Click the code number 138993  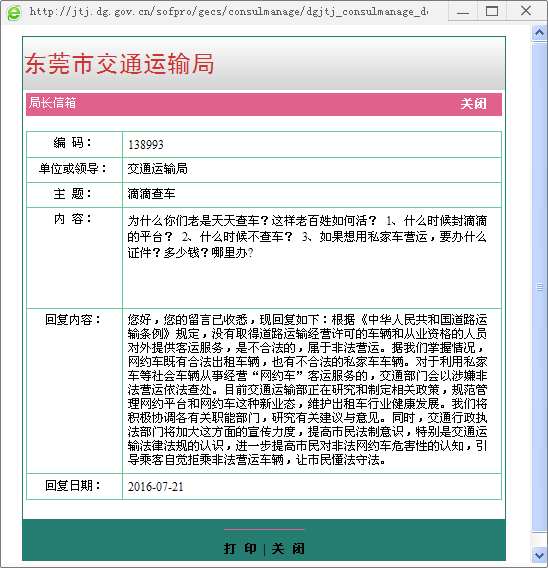point(146,145)
